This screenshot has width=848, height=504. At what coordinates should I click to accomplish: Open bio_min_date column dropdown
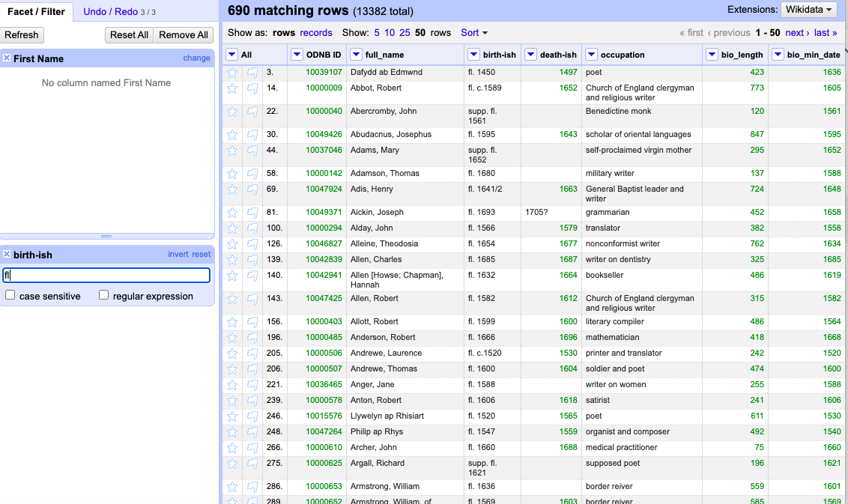click(778, 55)
